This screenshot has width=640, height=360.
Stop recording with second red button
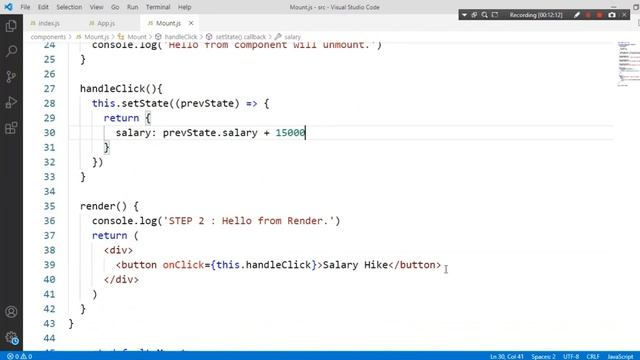click(599, 15)
